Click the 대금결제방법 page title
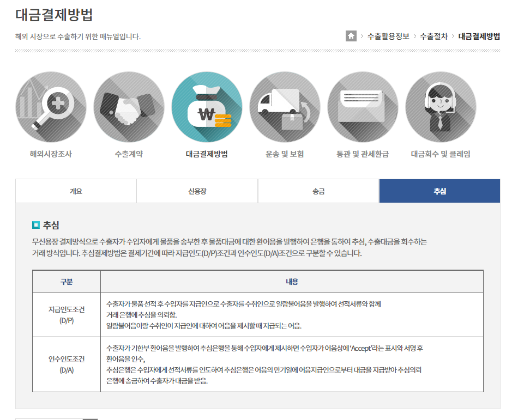The image size is (518, 420). tap(54, 15)
